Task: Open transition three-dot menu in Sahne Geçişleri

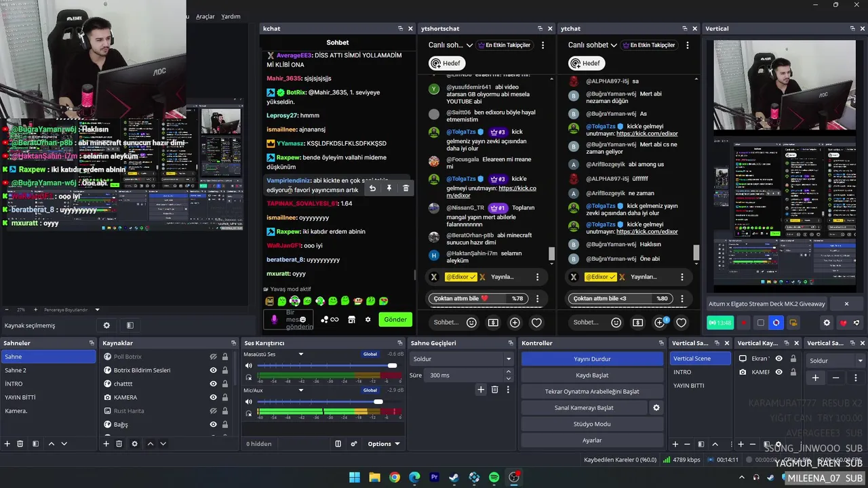Action: tap(508, 389)
